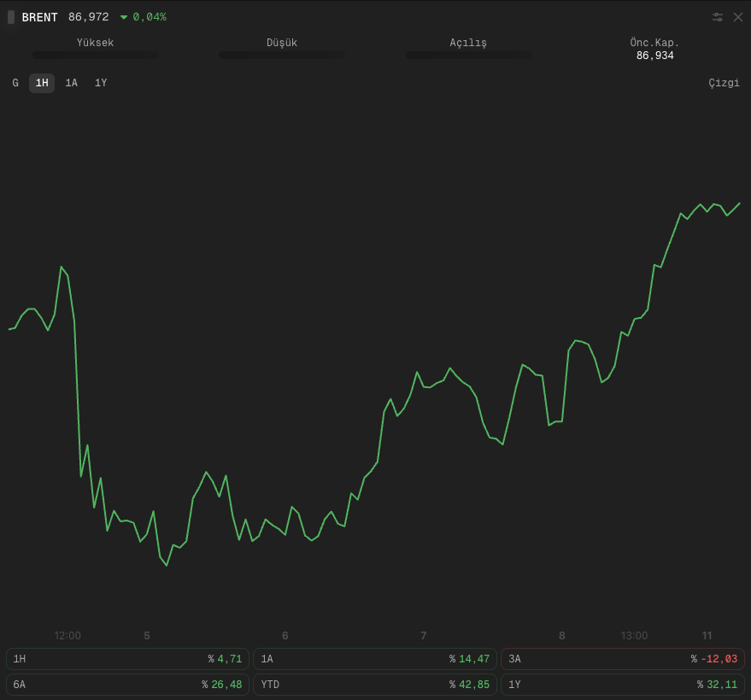The height and width of the screenshot is (700, 751).
Task: Switch to the 1Y yearly range
Action: pos(101,83)
